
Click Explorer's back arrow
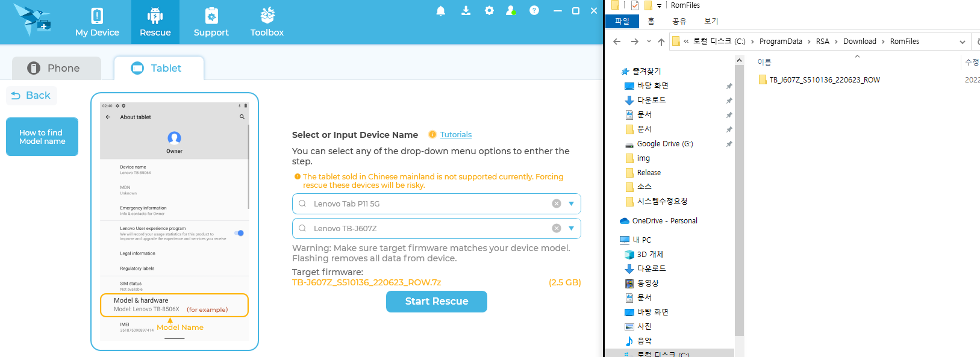(x=617, y=42)
